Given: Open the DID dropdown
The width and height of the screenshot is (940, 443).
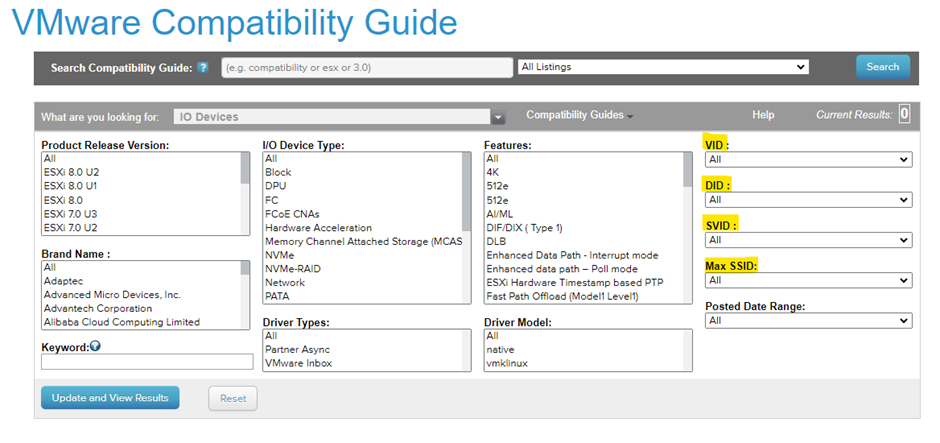Looking at the screenshot, I should pos(808,200).
